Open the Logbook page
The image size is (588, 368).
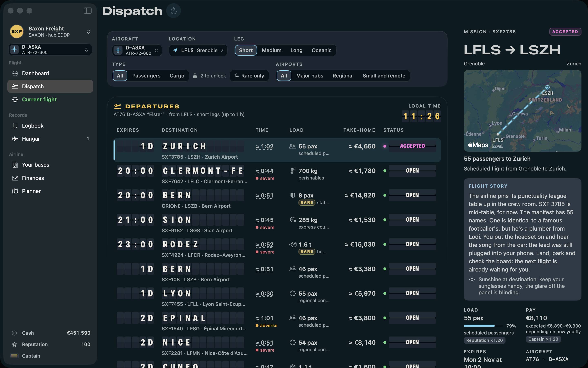pos(50,126)
